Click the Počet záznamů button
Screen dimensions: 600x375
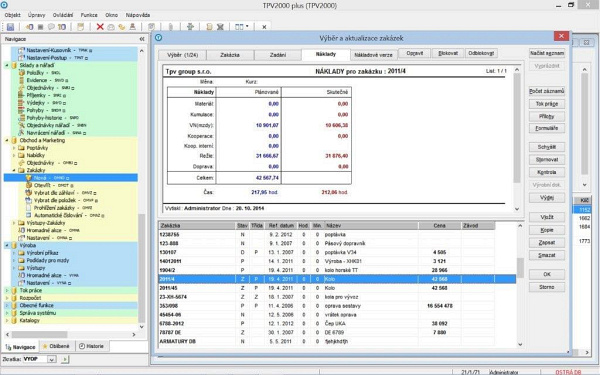point(547,91)
